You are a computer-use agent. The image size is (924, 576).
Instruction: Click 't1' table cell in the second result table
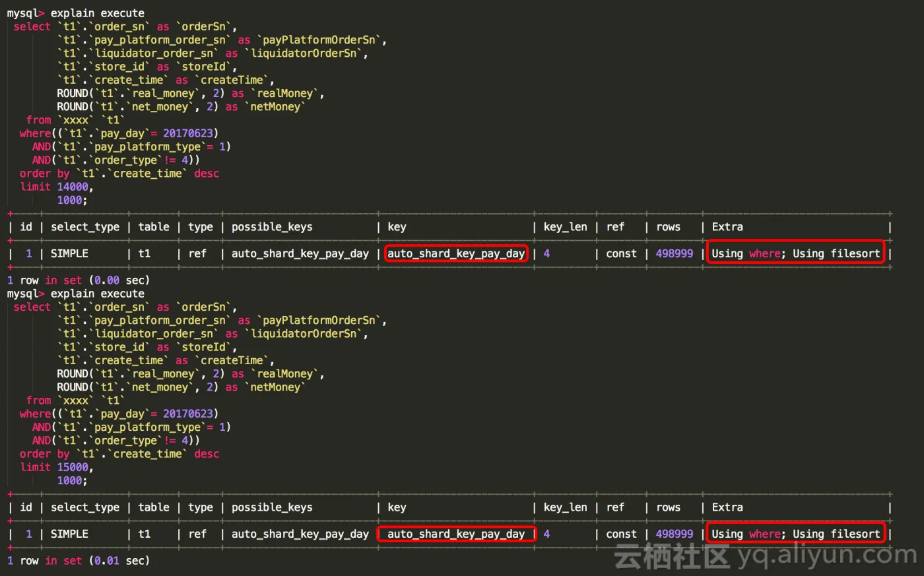click(145, 534)
